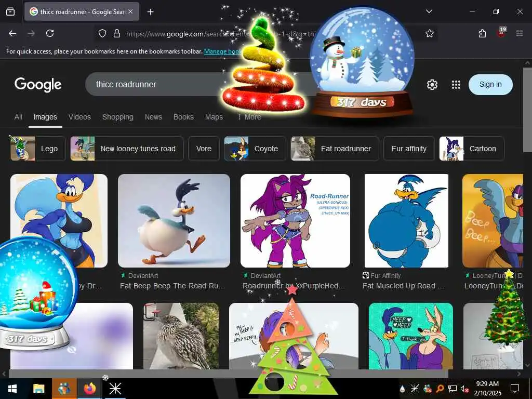Bookmark this page with the star icon
Image resolution: width=532 pixels, height=399 pixels.
pos(430,33)
